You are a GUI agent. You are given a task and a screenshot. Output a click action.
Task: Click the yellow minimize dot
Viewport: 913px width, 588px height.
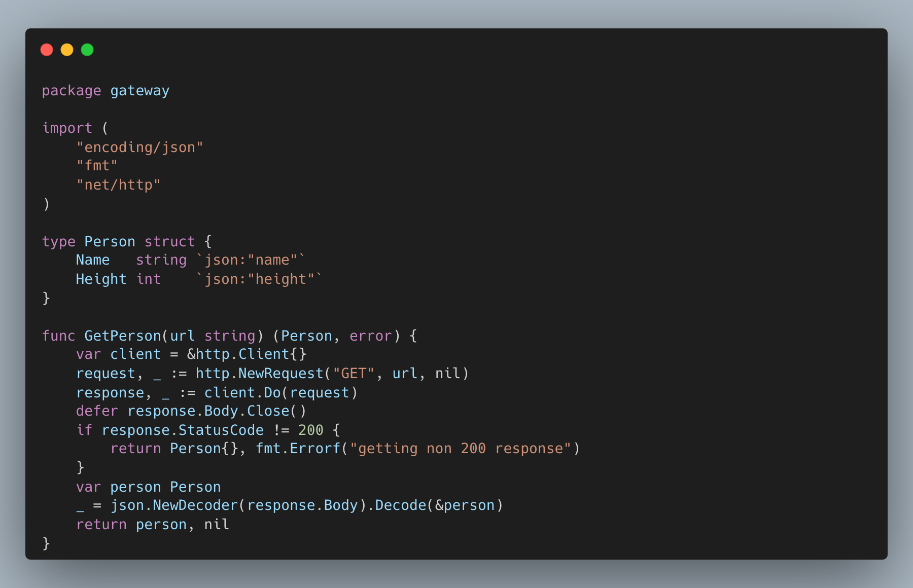point(67,50)
